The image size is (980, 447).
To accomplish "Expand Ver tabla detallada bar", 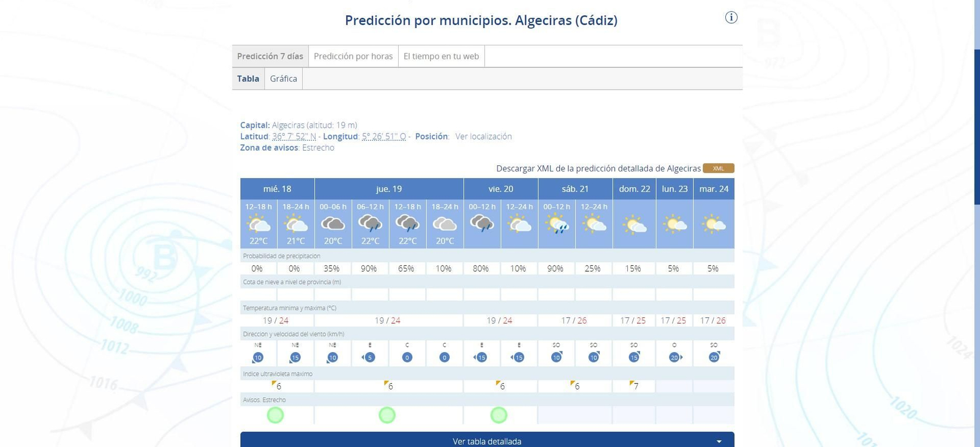I will click(487, 440).
